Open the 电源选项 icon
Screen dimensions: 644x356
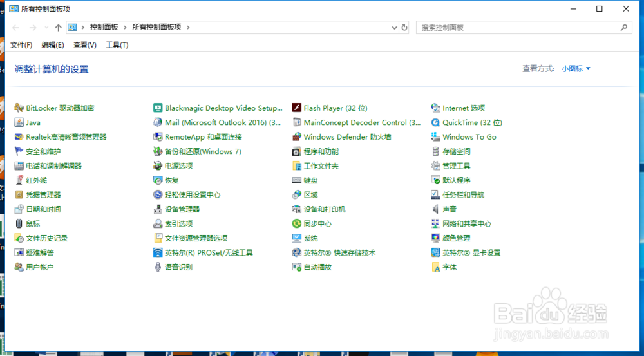158,166
